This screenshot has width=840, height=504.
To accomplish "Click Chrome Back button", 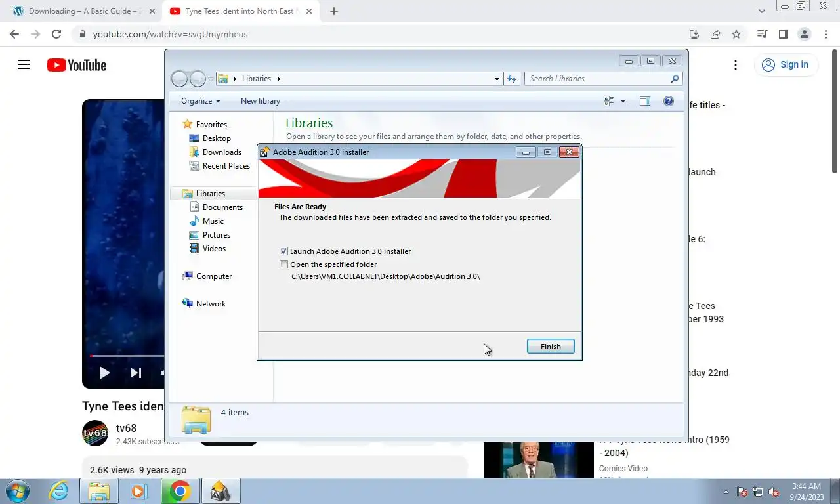I will tap(14, 34).
